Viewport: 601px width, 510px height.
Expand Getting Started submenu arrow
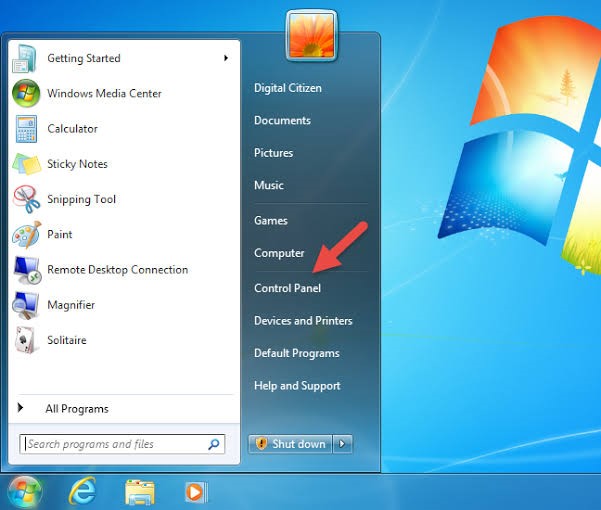[226, 58]
